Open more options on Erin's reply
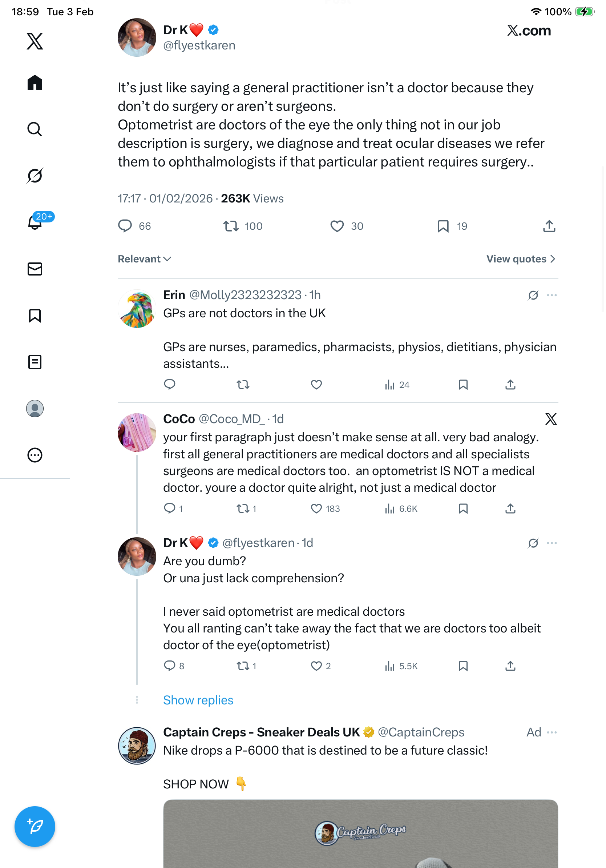 pyautogui.click(x=552, y=295)
